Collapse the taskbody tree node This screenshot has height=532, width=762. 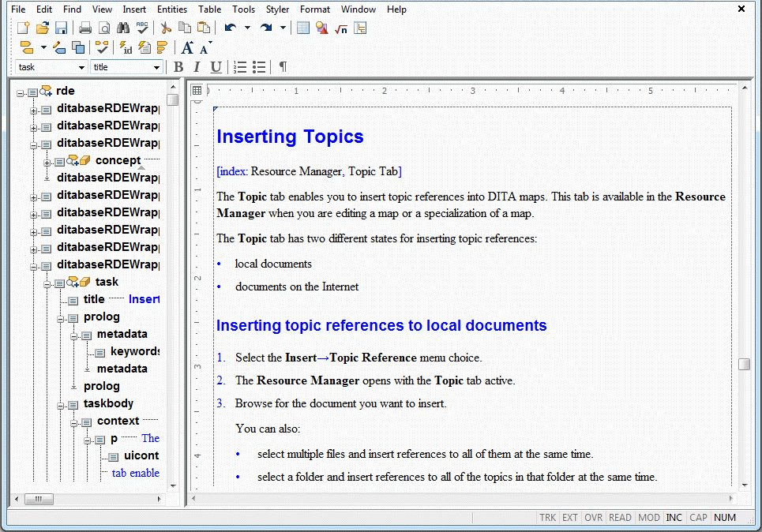[61, 405]
